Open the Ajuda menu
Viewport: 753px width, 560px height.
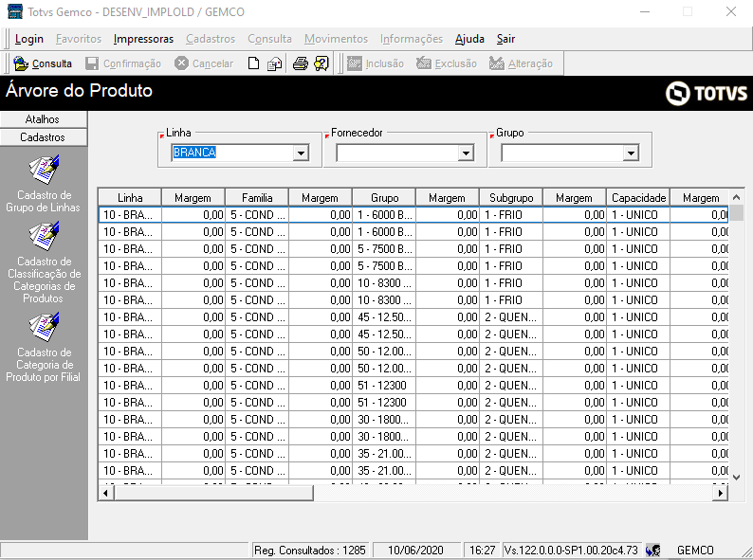tap(469, 39)
